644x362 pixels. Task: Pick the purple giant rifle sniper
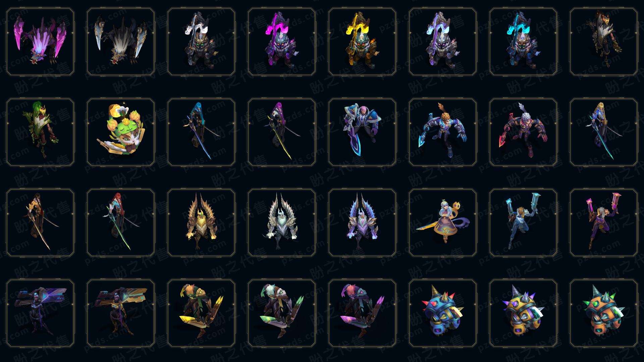pyautogui.click(x=40, y=313)
